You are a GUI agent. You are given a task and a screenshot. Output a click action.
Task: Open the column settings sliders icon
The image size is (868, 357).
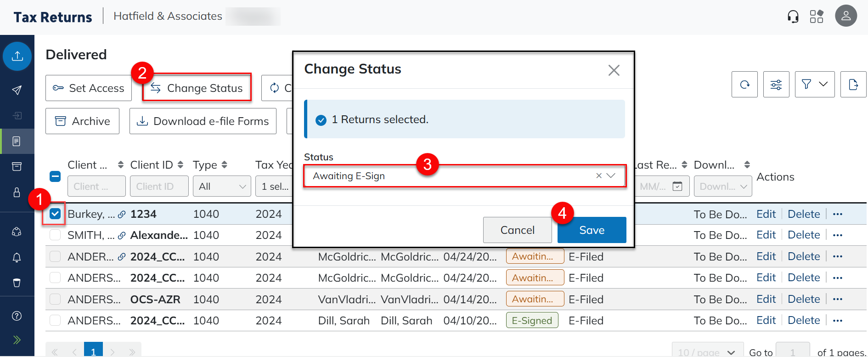point(776,85)
